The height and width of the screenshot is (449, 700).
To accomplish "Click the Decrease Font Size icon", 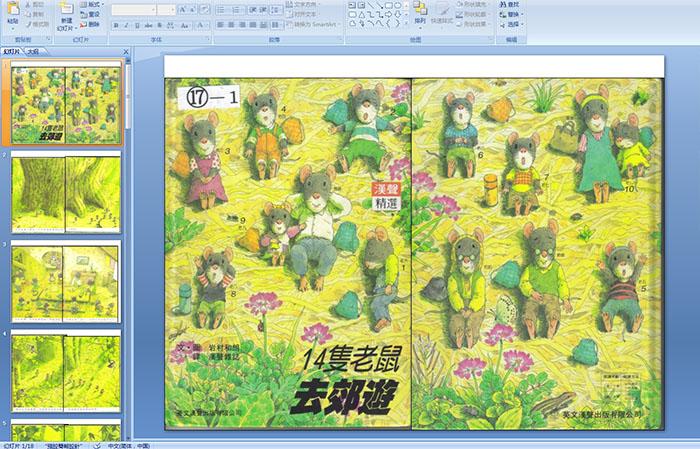I will tap(192, 9).
